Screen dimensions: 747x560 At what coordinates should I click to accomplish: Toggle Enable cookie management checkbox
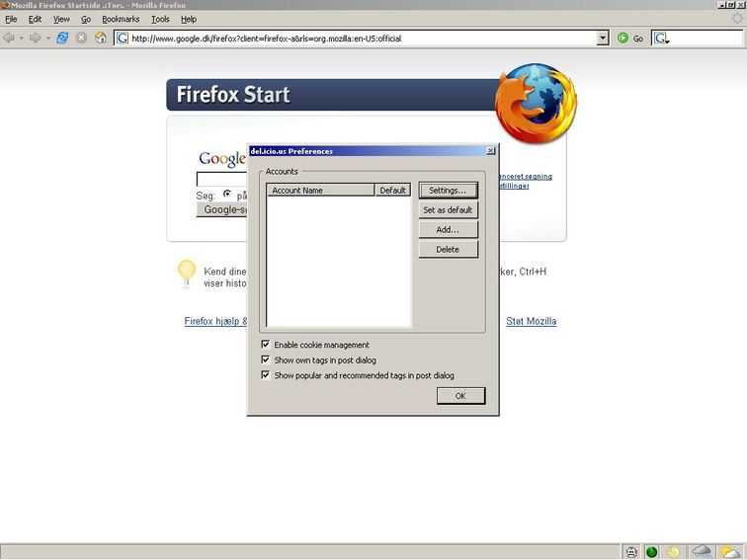tap(266, 345)
